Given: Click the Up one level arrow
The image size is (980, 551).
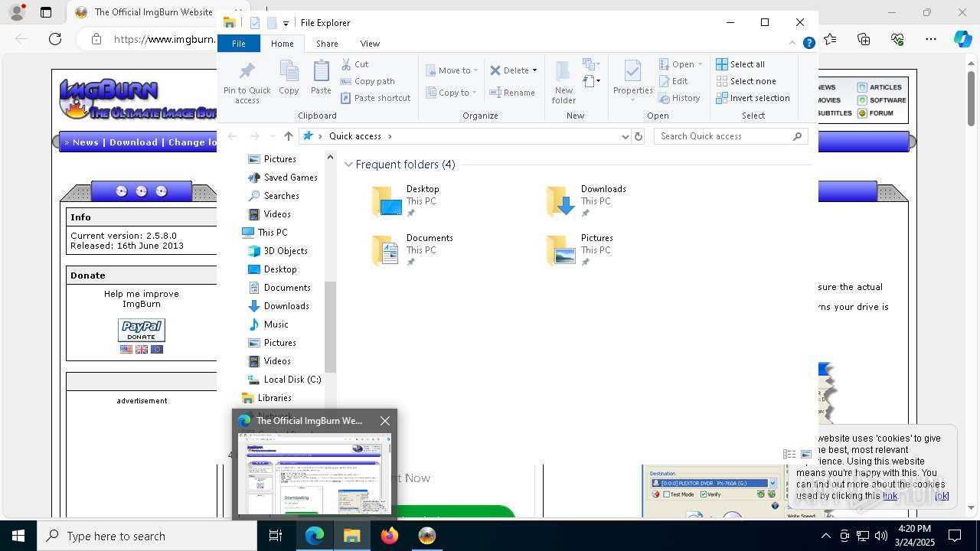Looking at the screenshot, I should 288,136.
